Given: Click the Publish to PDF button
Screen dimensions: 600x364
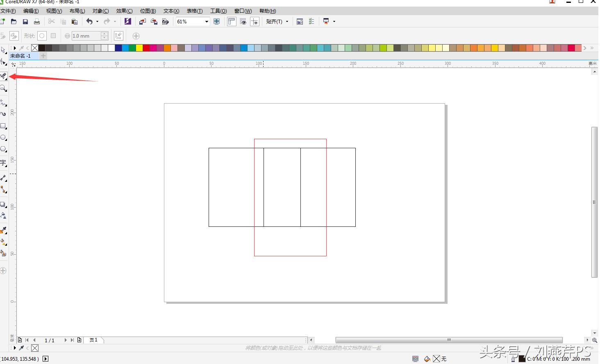Looking at the screenshot, I should tap(165, 21).
